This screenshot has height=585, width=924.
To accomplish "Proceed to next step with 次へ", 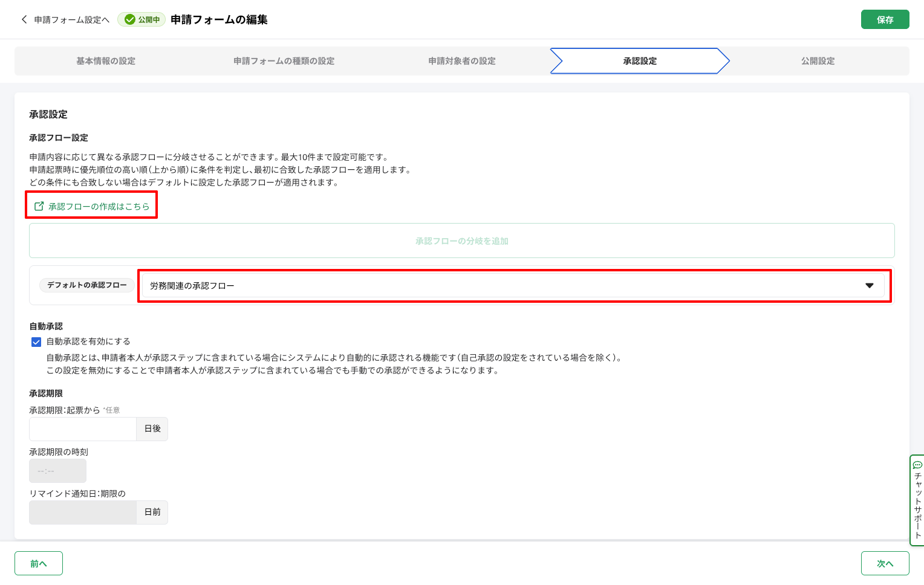I will coord(885,563).
